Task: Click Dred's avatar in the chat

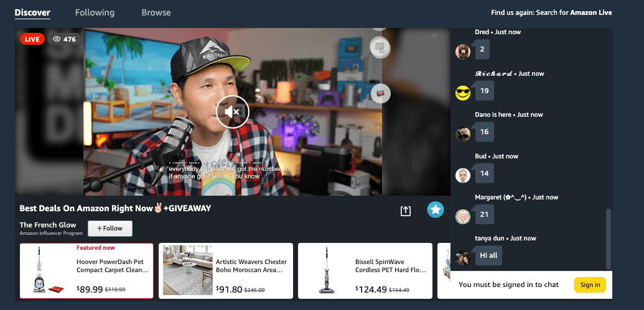Action: pyautogui.click(x=463, y=52)
